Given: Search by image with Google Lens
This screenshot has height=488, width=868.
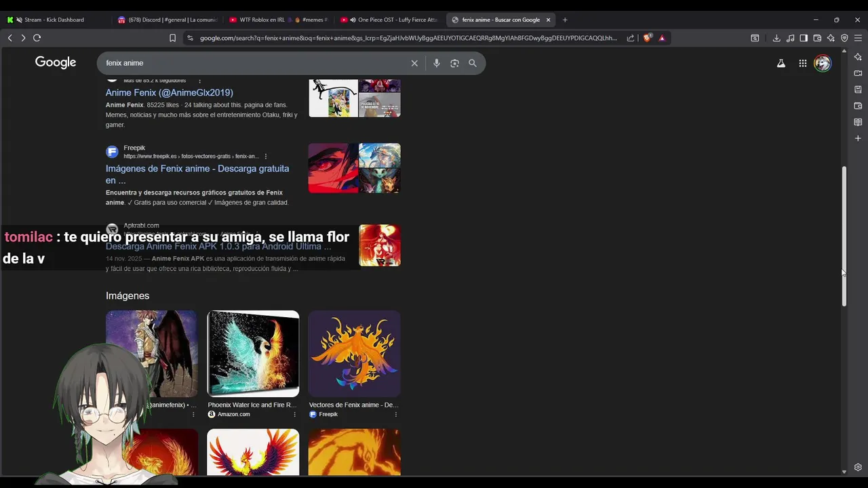Looking at the screenshot, I should coord(454,63).
